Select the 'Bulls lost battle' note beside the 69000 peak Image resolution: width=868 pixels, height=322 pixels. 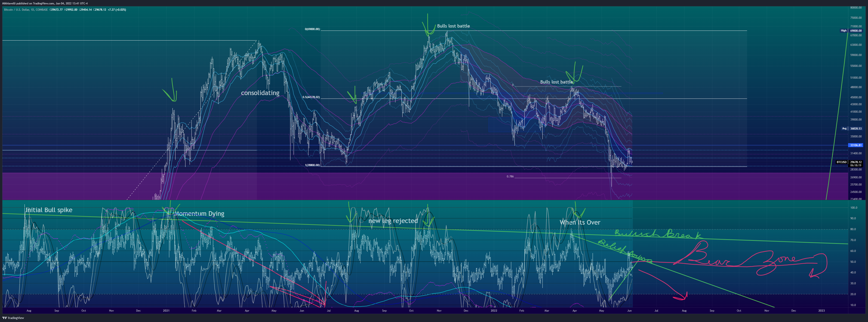453,26
